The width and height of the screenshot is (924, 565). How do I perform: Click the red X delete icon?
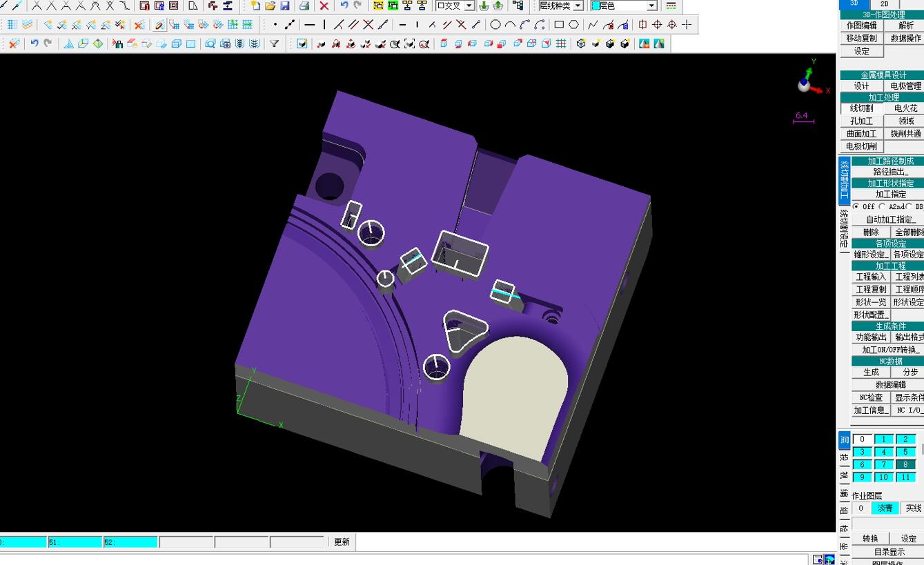pyautogui.click(x=324, y=6)
